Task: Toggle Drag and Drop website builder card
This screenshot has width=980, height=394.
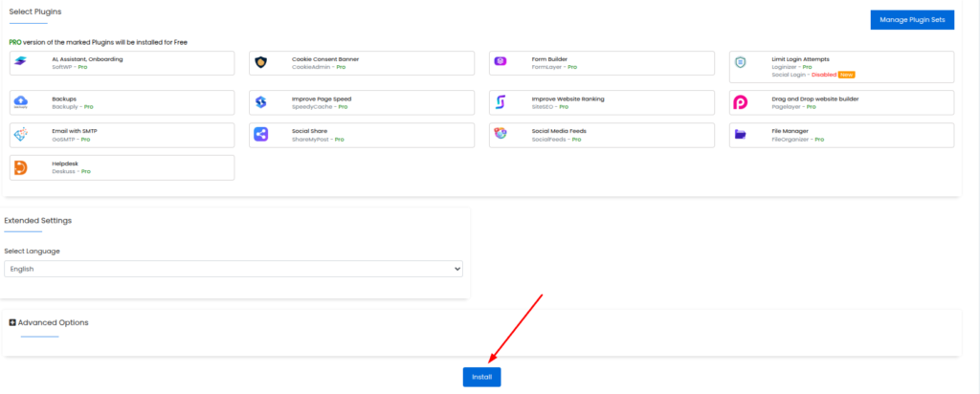Action: pos(841,103)
